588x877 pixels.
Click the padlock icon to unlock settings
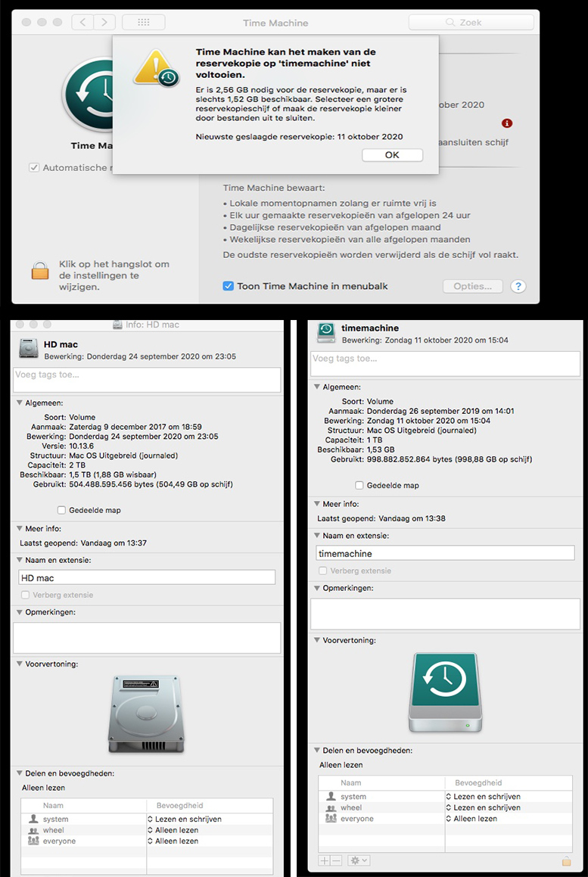(40, 270)
